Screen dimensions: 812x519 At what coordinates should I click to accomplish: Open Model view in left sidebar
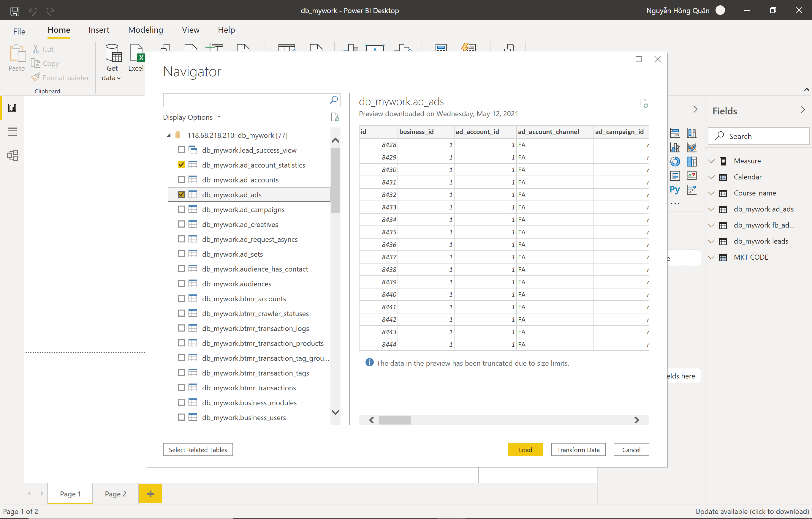(x=12, y=155)
